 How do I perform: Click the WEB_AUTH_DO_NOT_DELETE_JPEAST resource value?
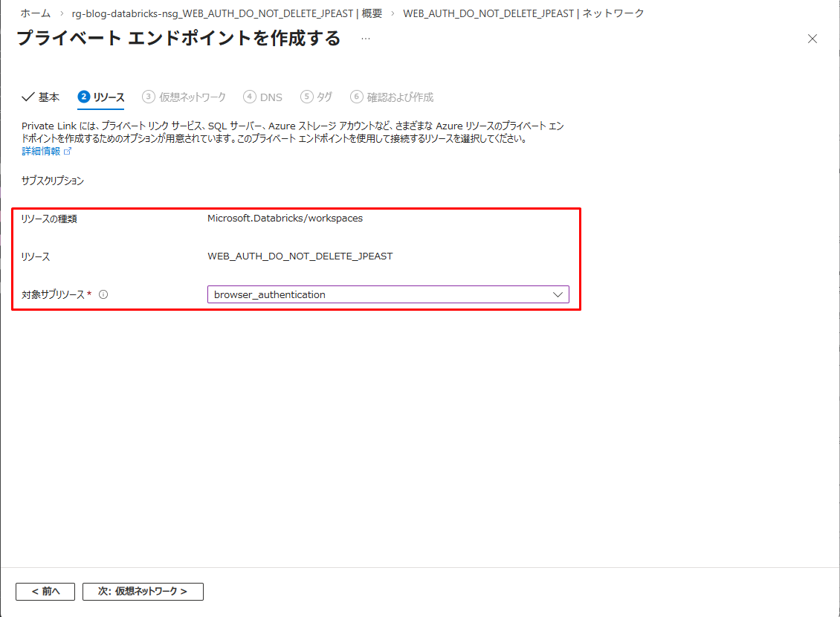click(300, 256)
